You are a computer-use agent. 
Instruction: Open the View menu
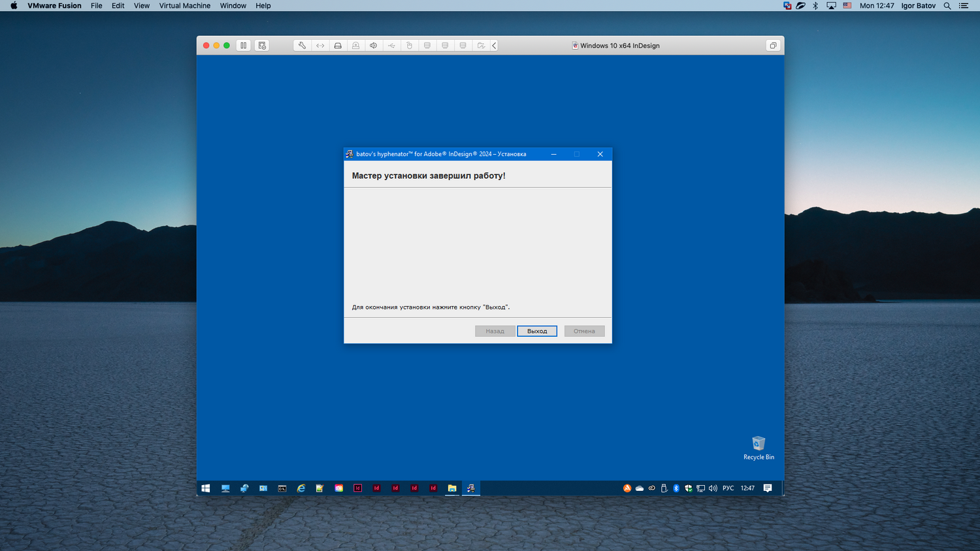coord(142,6)
